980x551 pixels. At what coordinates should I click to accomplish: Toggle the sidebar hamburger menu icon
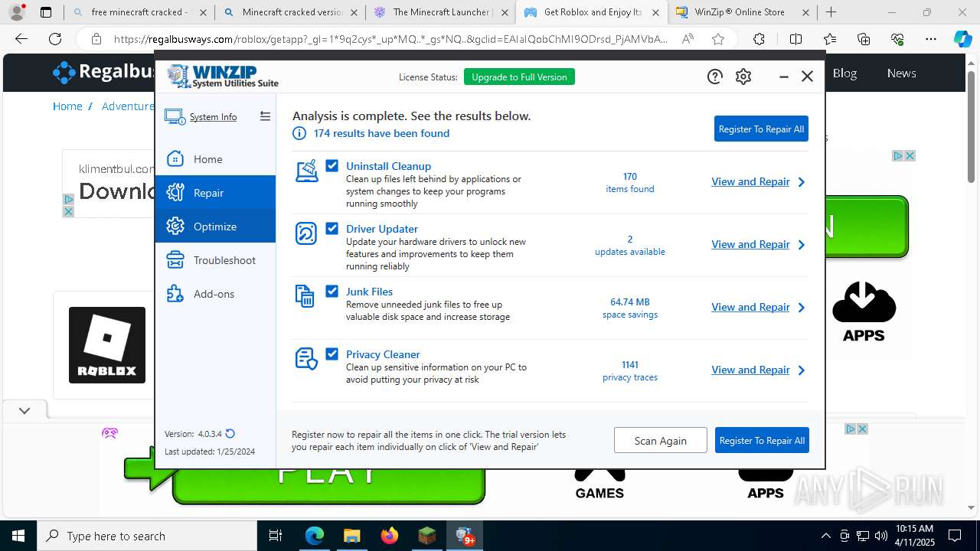(x=265, y=116)
